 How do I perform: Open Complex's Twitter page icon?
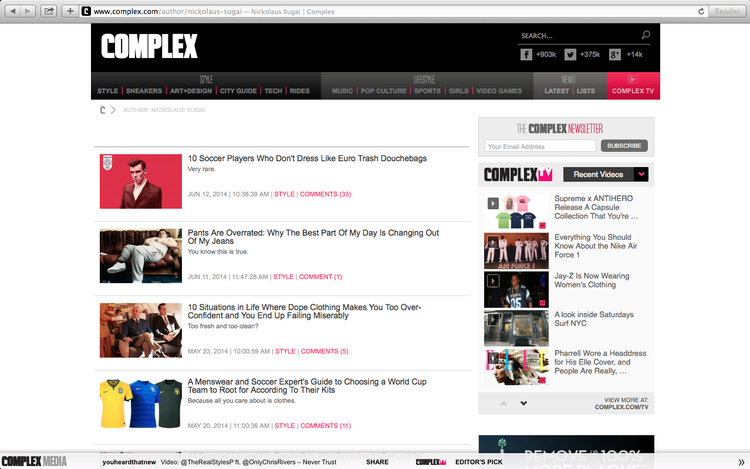tap(570, 55)
